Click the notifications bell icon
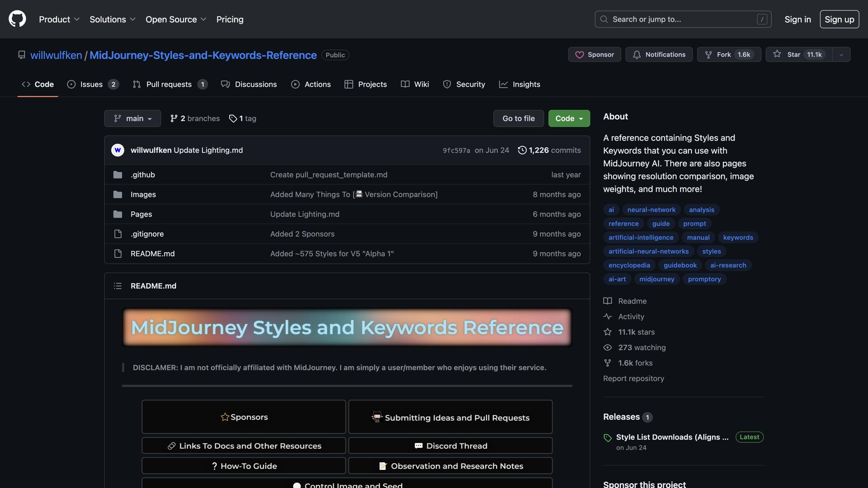868x488 pixels. tap(637, 54)
